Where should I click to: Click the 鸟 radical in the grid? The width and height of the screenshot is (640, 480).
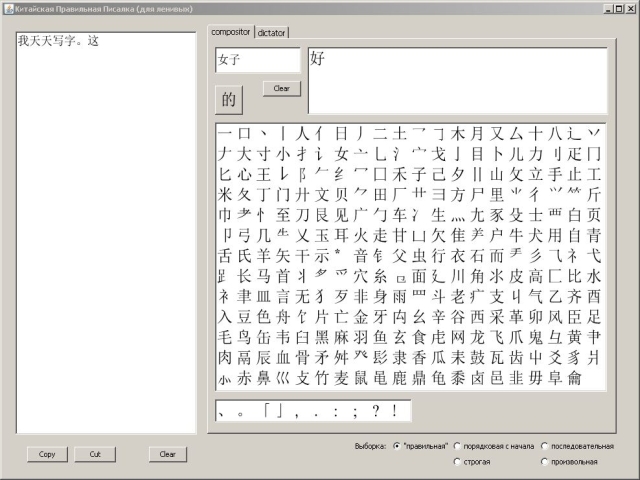[x=244, y=338]
